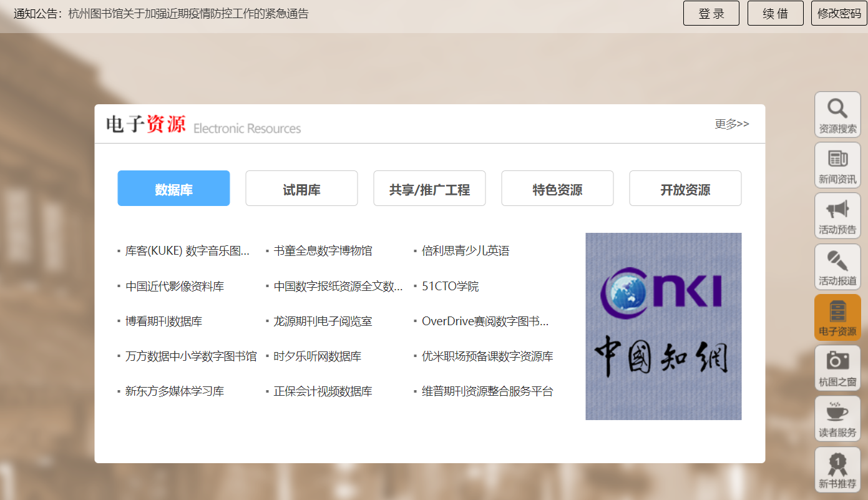Open 中国近代影像资料库 link

point(175,287)
